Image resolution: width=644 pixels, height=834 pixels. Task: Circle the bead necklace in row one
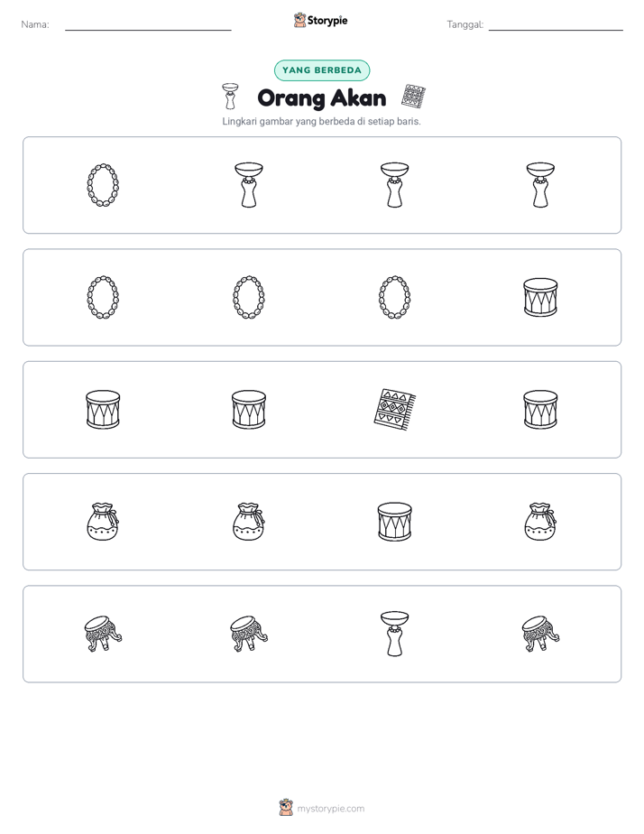(x=103, y=185)
